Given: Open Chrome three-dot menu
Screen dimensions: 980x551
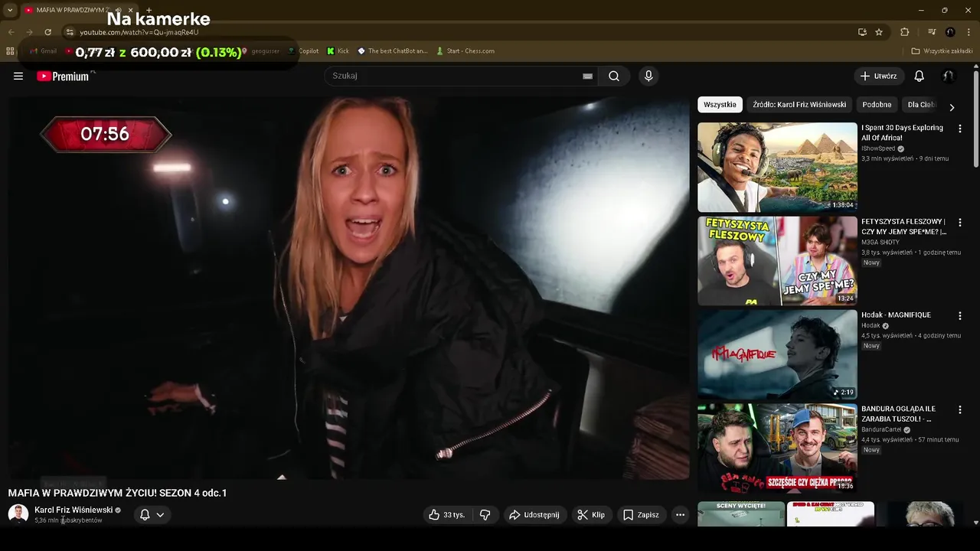Looking at the screenshot, I should point(969,32).
